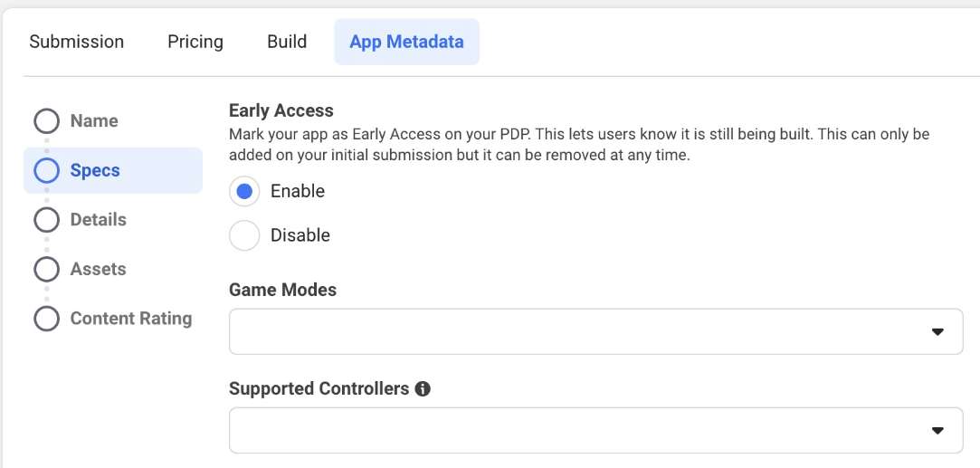This screenshot has width=980, height=468.
Task: Switch to the Submission tab
Action: click(x=77, y=42)
